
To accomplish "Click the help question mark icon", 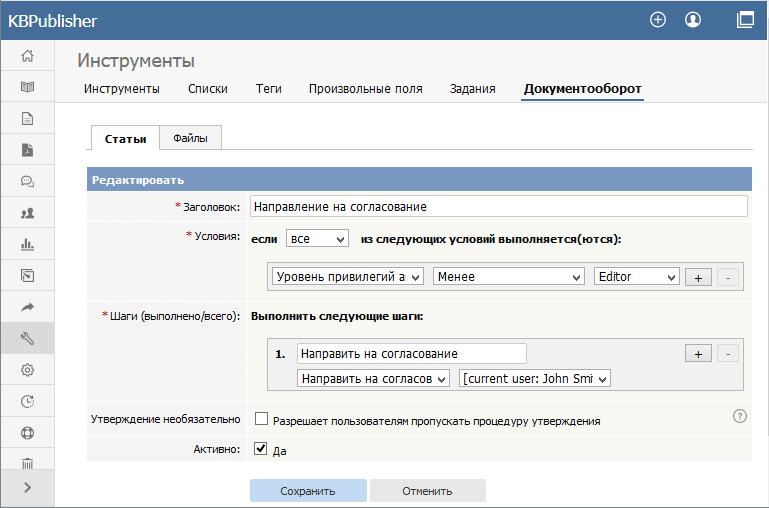I will click(x=740, y=416).
